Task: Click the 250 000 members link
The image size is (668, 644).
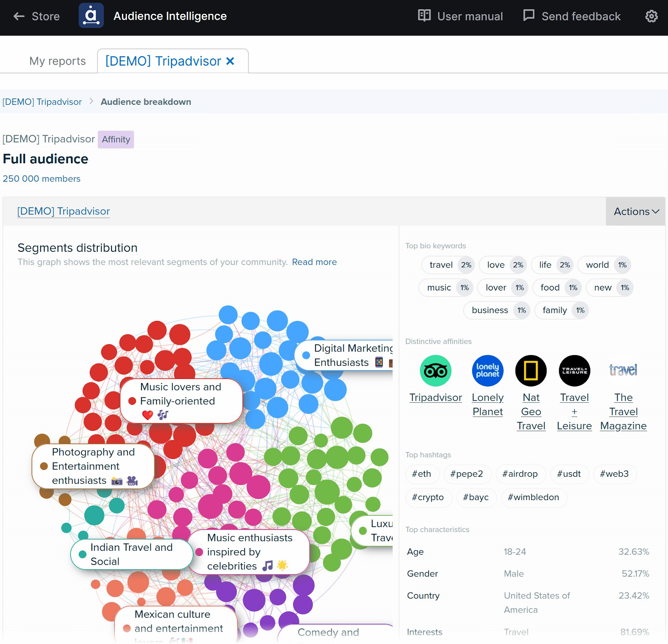Action: (x=41, y=179)
